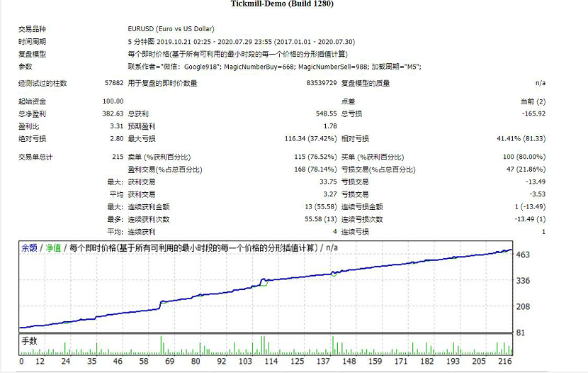Screen dimensions: 588x373
Task: Click the 手数 volume panel label
Action: [x=29, y=340]
